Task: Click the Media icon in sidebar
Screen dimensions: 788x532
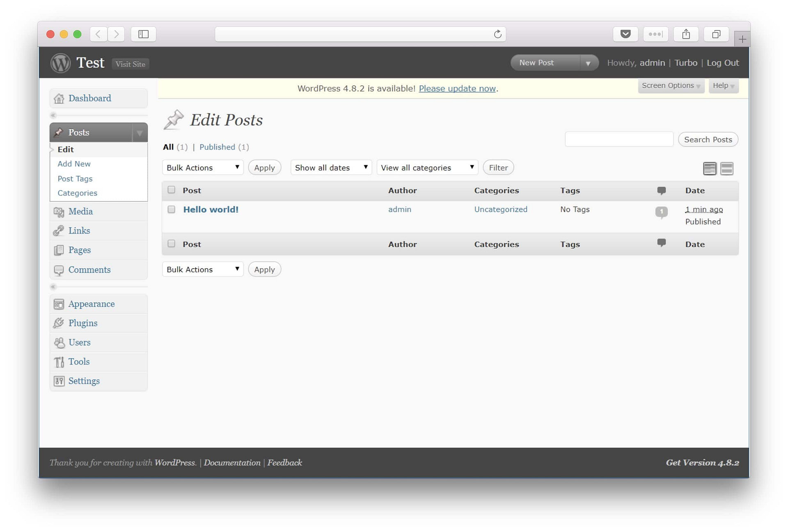Action: coord(59,212)
